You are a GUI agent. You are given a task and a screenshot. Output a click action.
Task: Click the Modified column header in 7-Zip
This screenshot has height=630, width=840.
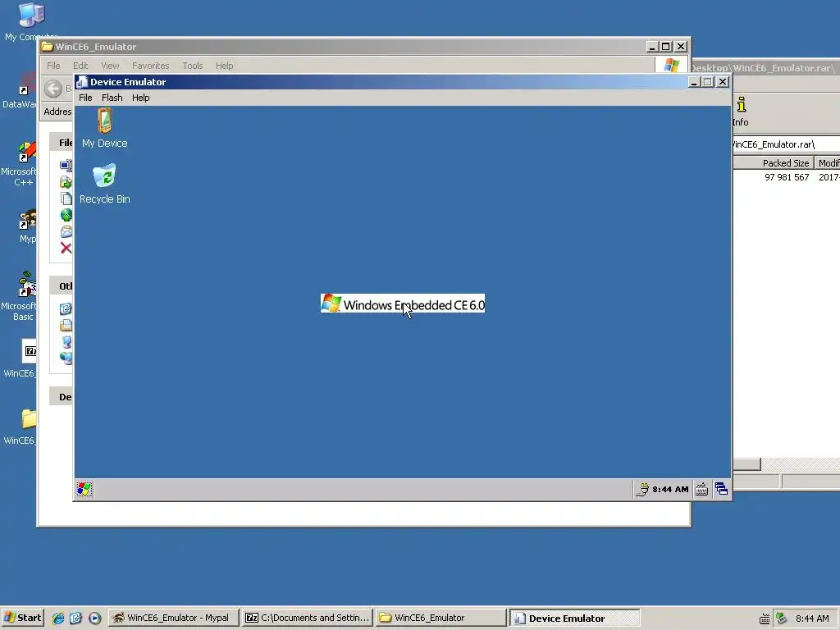(x=828, y=163)
